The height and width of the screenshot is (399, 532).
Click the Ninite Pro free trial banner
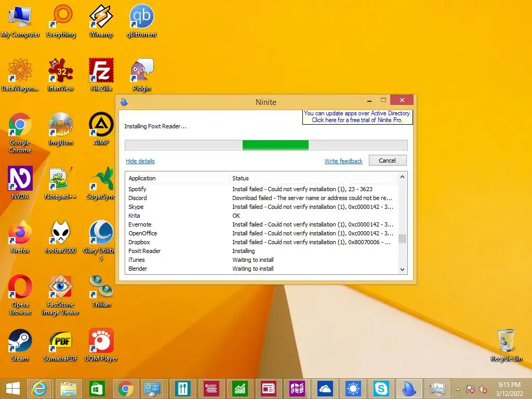pos(357,117)
